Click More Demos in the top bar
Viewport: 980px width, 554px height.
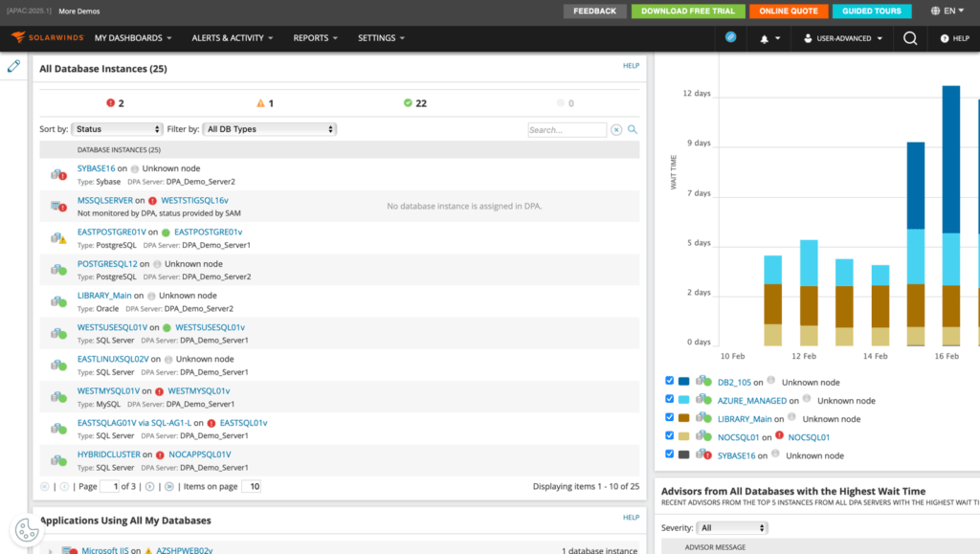[79, 11]
